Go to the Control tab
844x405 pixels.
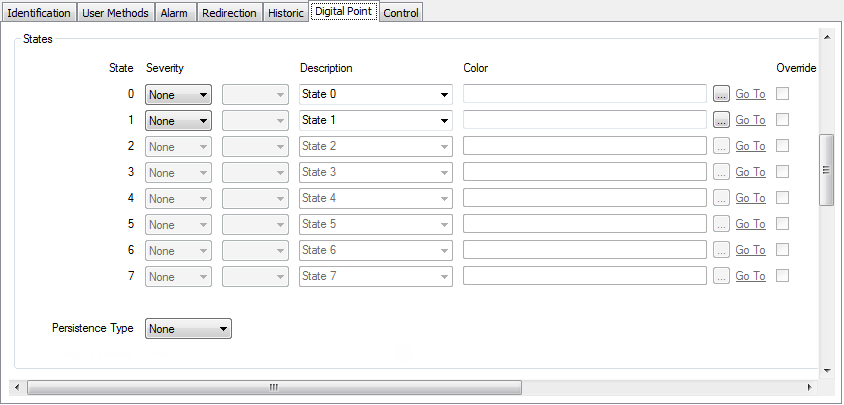tap(401, 13)
